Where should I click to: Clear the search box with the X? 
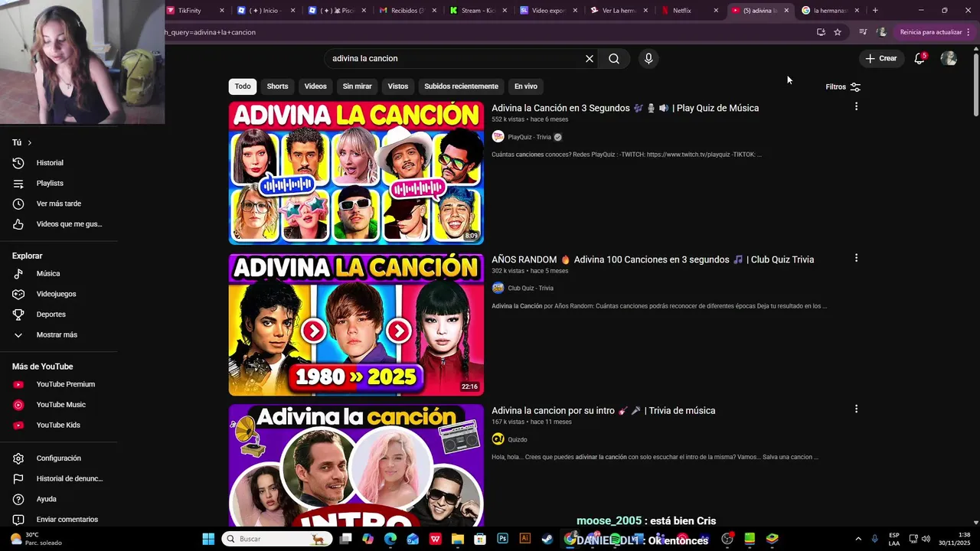tap(590, 58)
